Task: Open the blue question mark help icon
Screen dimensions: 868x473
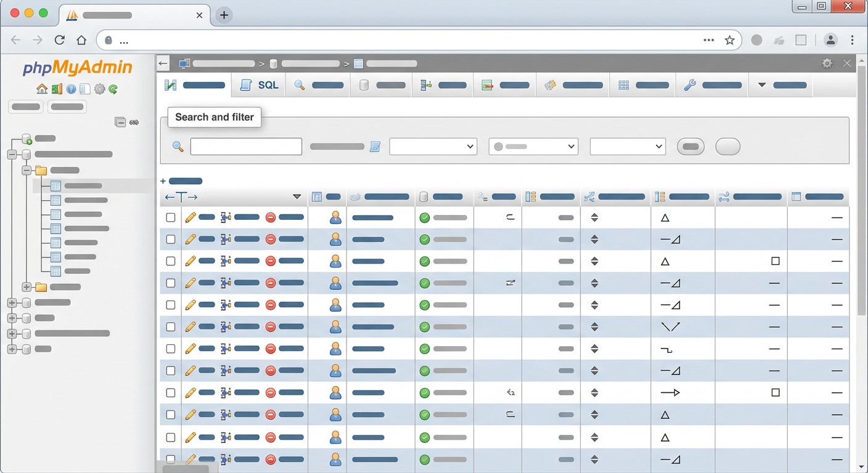Action: 71,89
